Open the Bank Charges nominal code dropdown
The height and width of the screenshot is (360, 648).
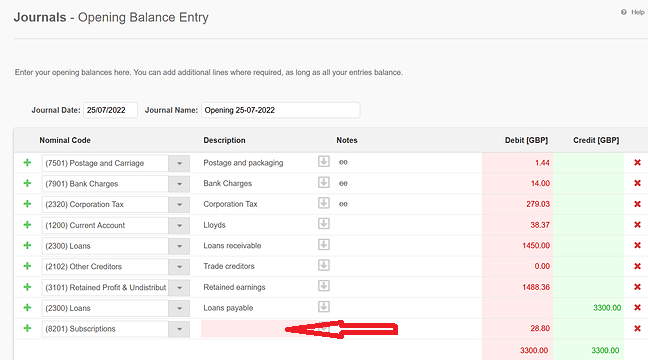coord(179,184)
